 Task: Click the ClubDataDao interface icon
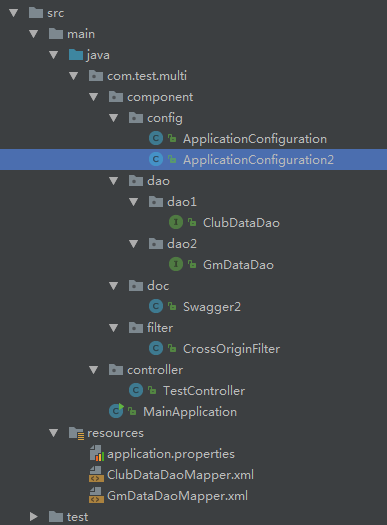tap(176, 222)
